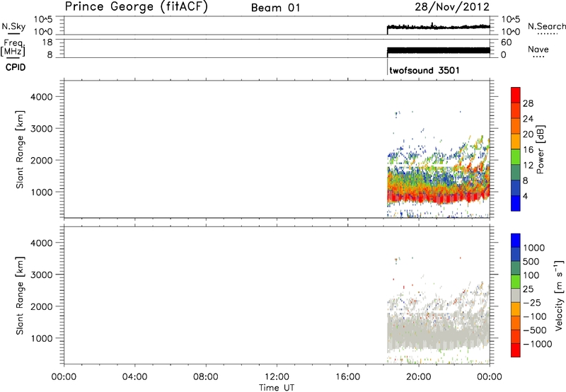The image size is (566, 392).
Task: Click the grey 25 to -25 velocity band
Action: (516, 295)
